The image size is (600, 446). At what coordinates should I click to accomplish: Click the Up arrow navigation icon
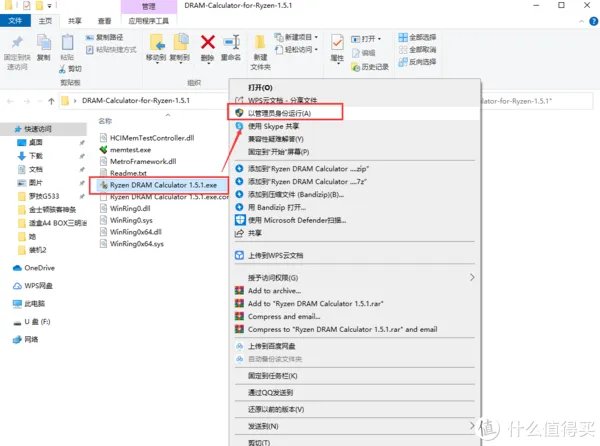pos(51,101)
